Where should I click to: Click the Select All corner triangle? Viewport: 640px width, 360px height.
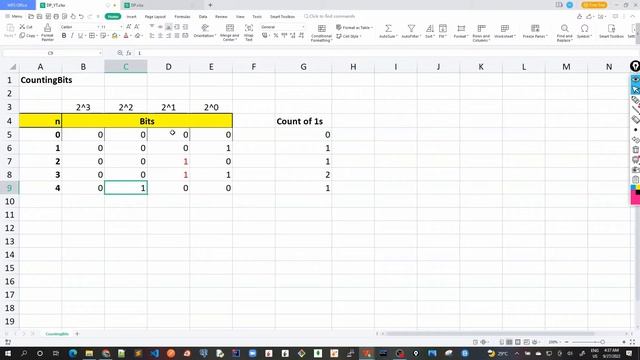coord(13,67)
